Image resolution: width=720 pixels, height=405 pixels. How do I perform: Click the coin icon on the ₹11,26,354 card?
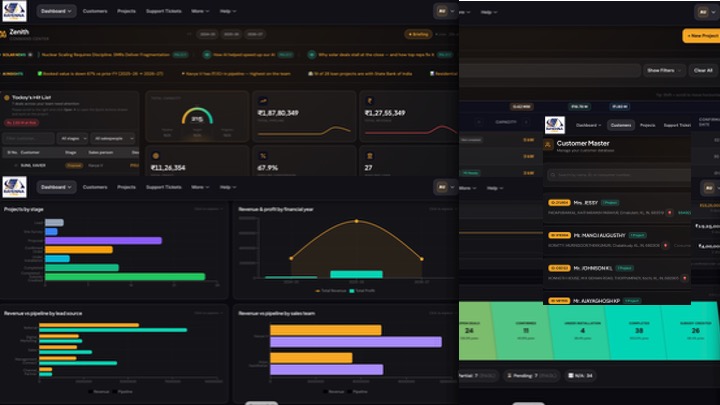click(x=156, y=156)
